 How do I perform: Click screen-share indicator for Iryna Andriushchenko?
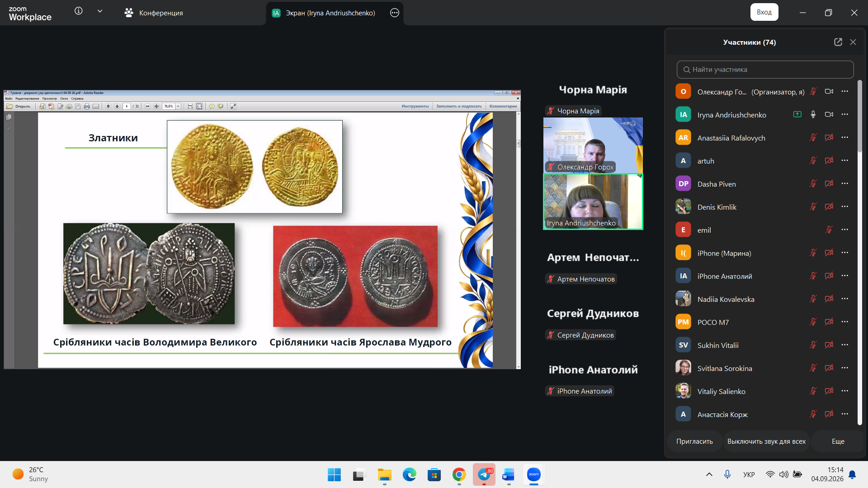[797, 114]
